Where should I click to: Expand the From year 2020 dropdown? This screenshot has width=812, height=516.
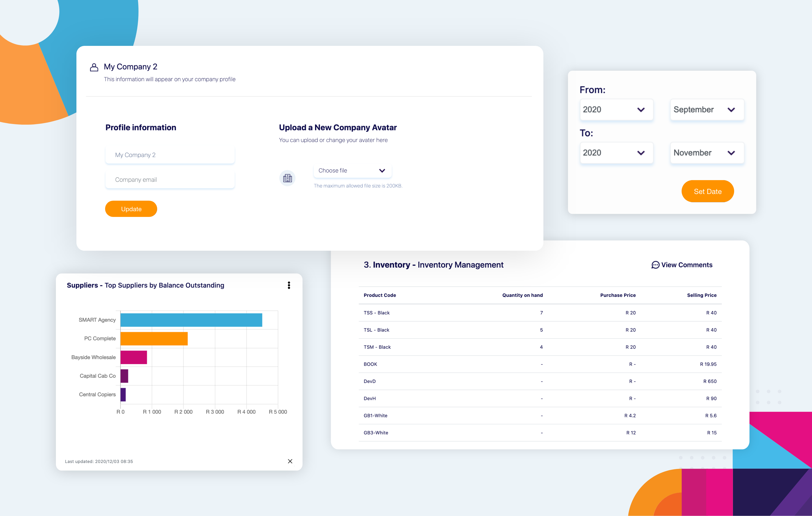pyautogui.click(x=616, y=110)
